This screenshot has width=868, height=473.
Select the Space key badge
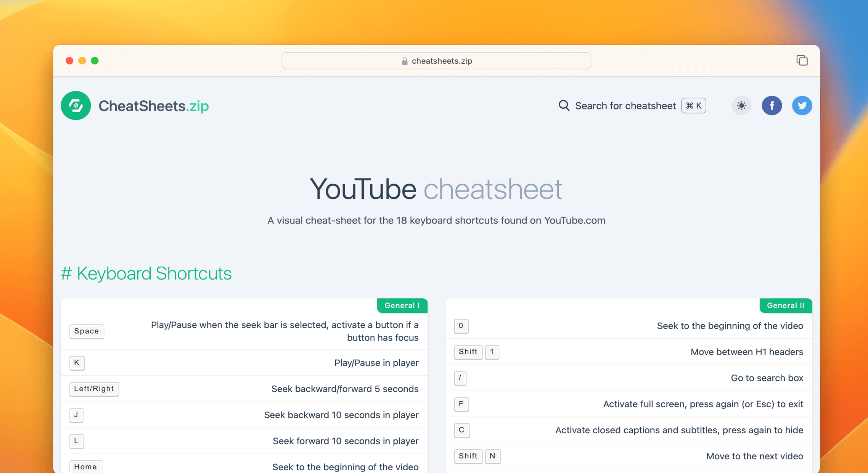[87, 331]
